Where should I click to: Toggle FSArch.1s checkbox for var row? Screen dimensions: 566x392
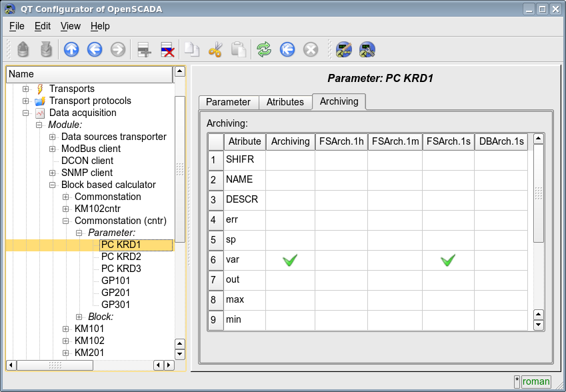(x=448, y=260)
